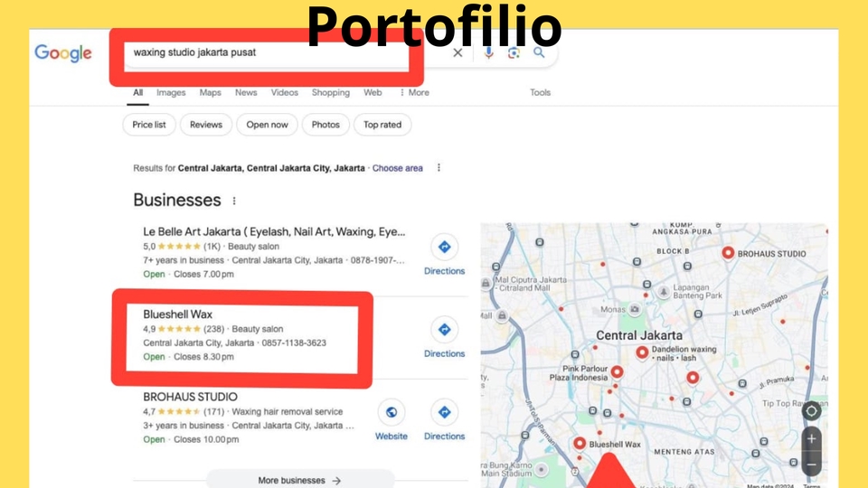Click the Pink Parlour Plaza Indonesia map pin
This screenshot has width=868, height=488.
[x=618, y=371]
